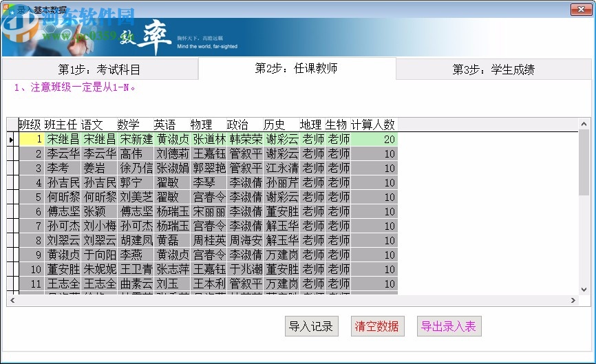Click the 政治 column header
This screenshot has width=596, height=364.
[x=245, y=125]
